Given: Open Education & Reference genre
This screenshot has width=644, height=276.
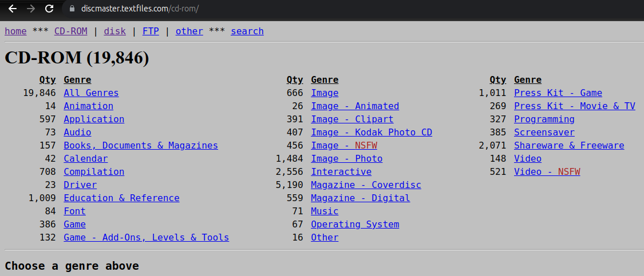Looking at the screenshot, I should click(x=121, y=198).
